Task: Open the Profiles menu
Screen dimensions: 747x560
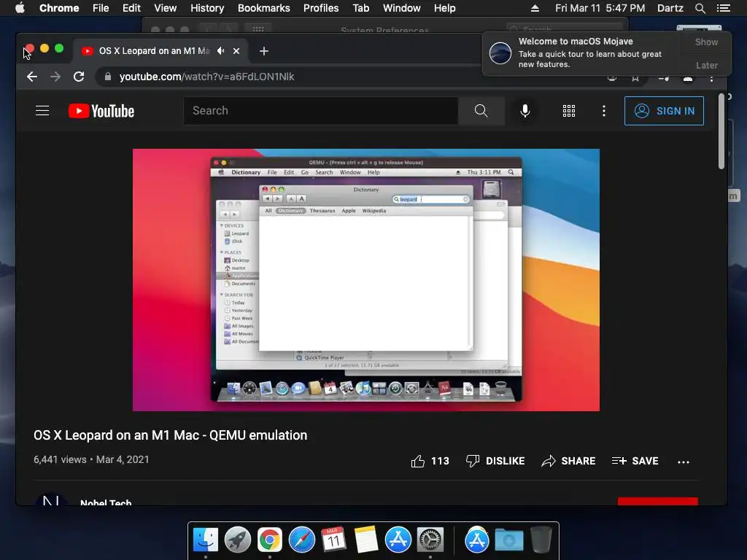Action: click(321, 8)
